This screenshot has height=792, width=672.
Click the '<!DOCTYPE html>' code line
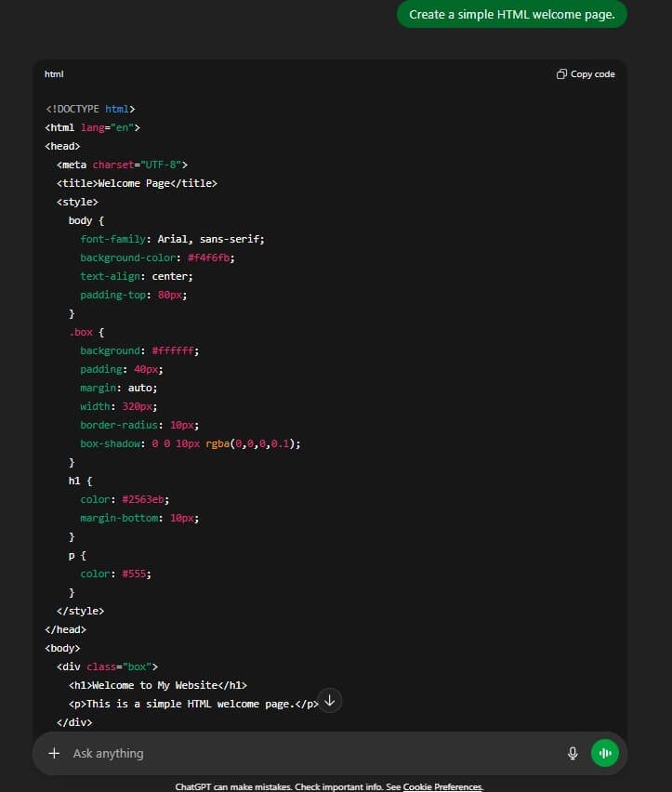click(x=90, y=109)
